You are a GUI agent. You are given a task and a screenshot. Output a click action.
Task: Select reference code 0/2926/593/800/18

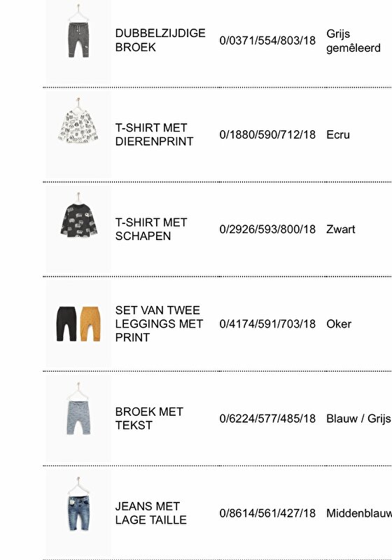tap(267, 230)
